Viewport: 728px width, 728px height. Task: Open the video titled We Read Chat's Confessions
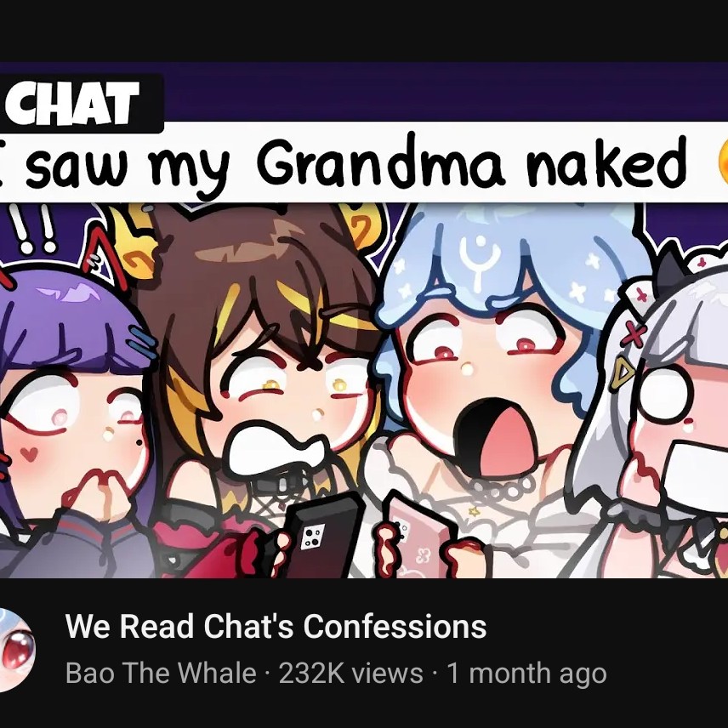point(276,626)
